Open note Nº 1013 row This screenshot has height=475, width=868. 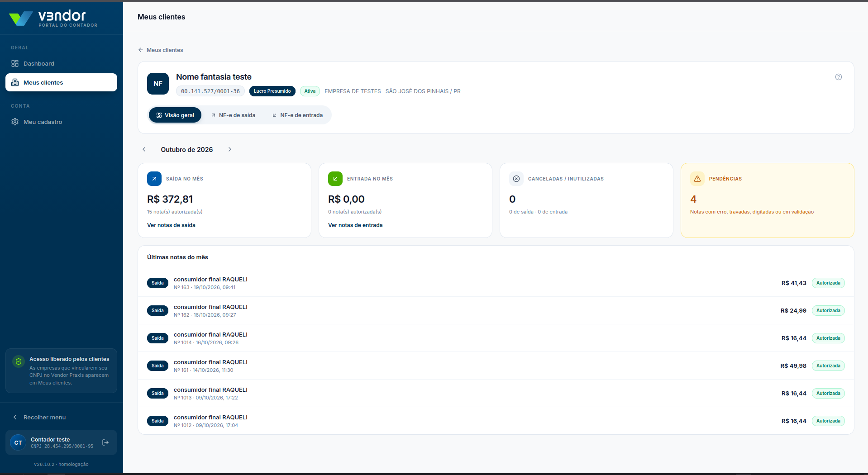tap(496, 393)
